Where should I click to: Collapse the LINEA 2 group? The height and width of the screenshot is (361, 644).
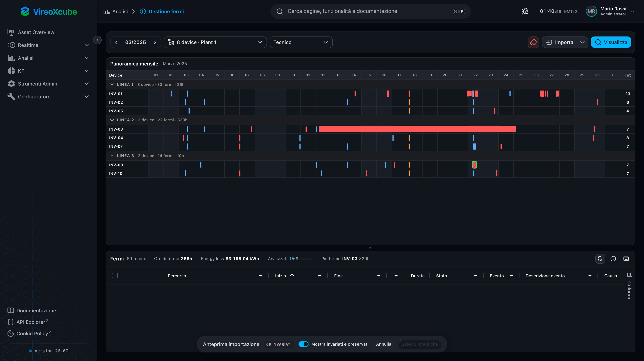click(112, 120)
